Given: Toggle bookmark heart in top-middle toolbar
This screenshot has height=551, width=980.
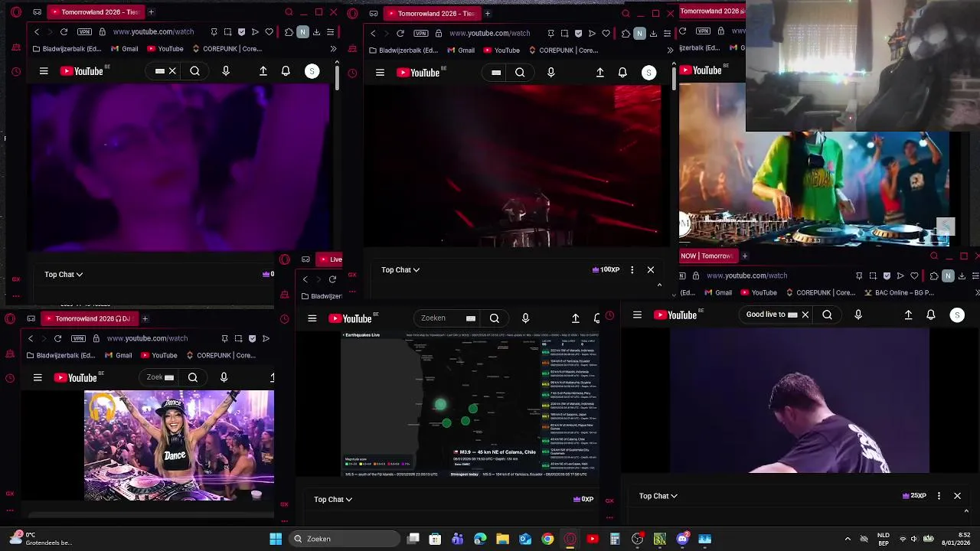Looking at the screenshot, I should tap(606, 34).
